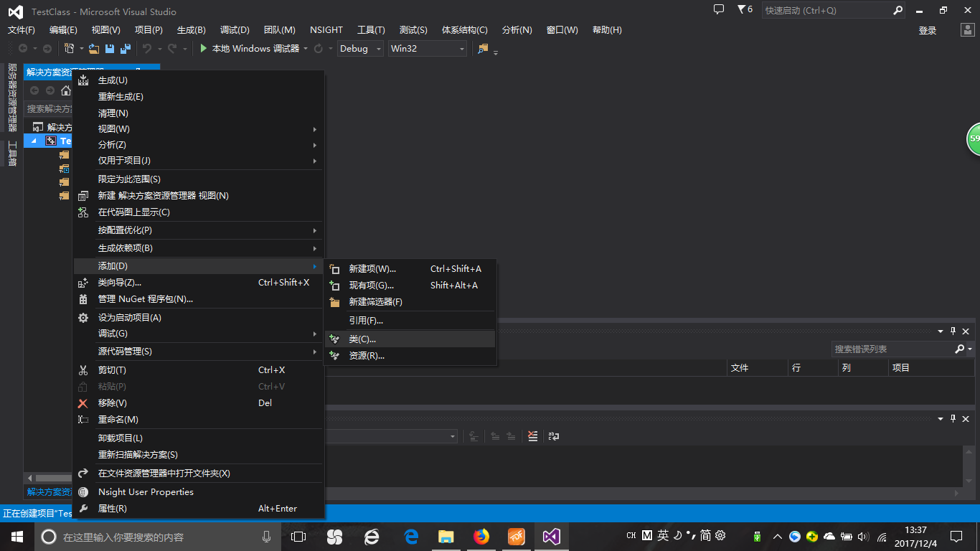Choose 资源(R)... in the submenu
The image size is (980, 551).
(x=410, y=355)
